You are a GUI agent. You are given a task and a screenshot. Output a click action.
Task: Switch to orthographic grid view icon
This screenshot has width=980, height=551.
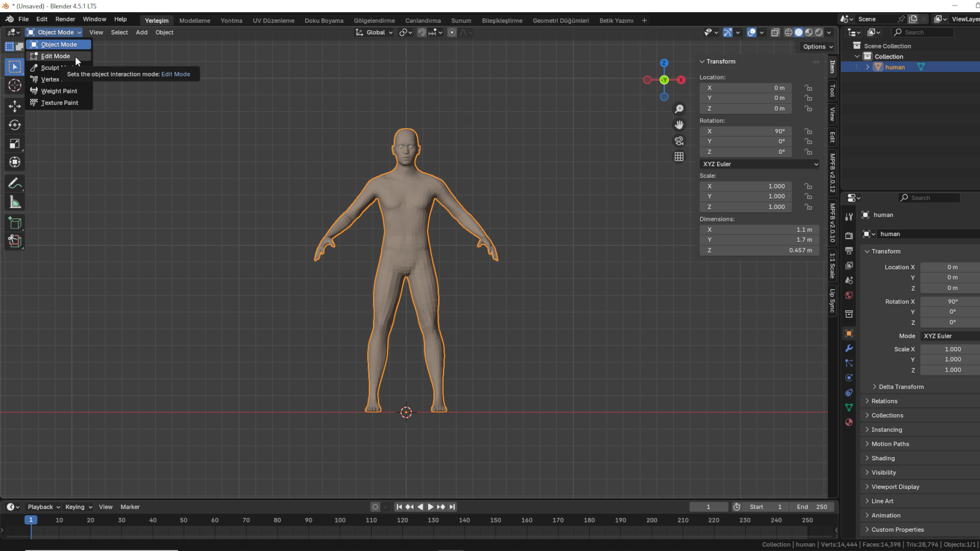pos(679,157)
